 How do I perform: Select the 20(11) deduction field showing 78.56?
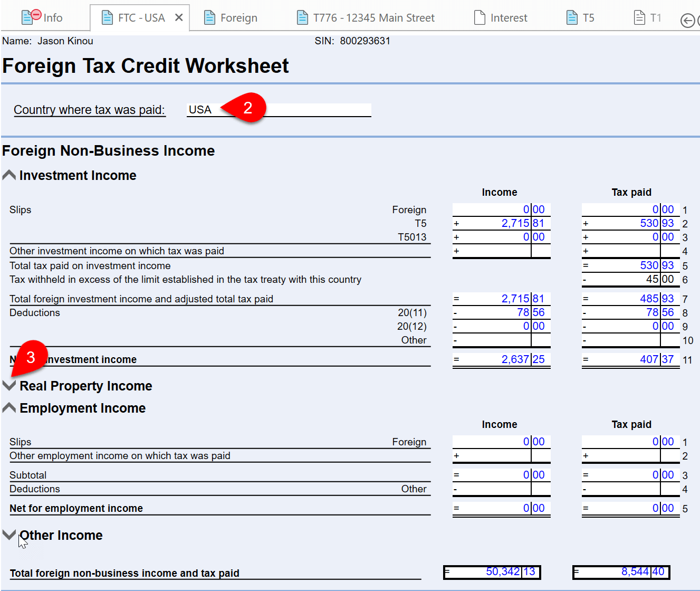501,312
